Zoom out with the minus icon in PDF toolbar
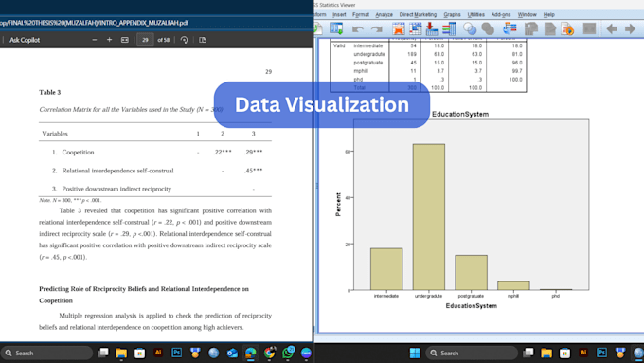Viewport: 644px width, 363px height. pyautogui.click(x=95, y=40)
